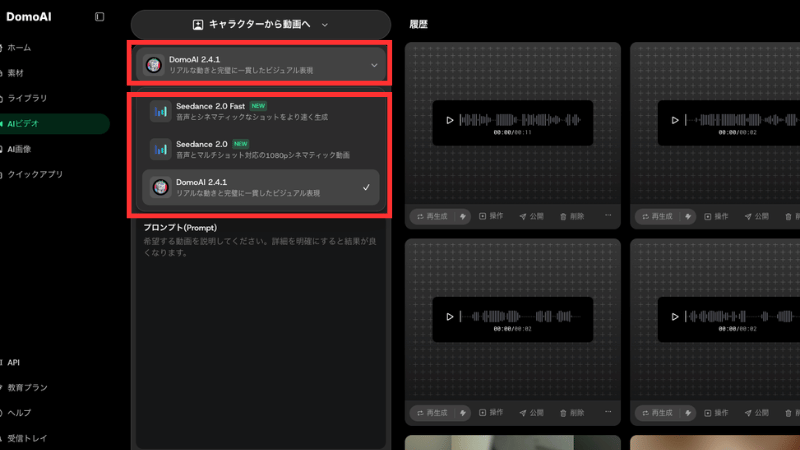This screenshot has width=800, height=450.
Task: Click 公開 on the card below the 00:11 card
Action: point(531,413)
